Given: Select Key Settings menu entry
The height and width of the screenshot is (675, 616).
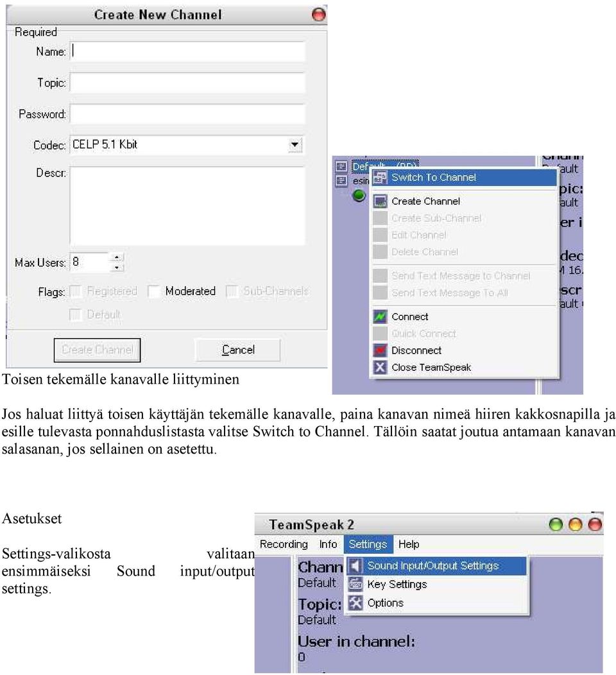Looking at the screenshot, I should coord(436,584).
